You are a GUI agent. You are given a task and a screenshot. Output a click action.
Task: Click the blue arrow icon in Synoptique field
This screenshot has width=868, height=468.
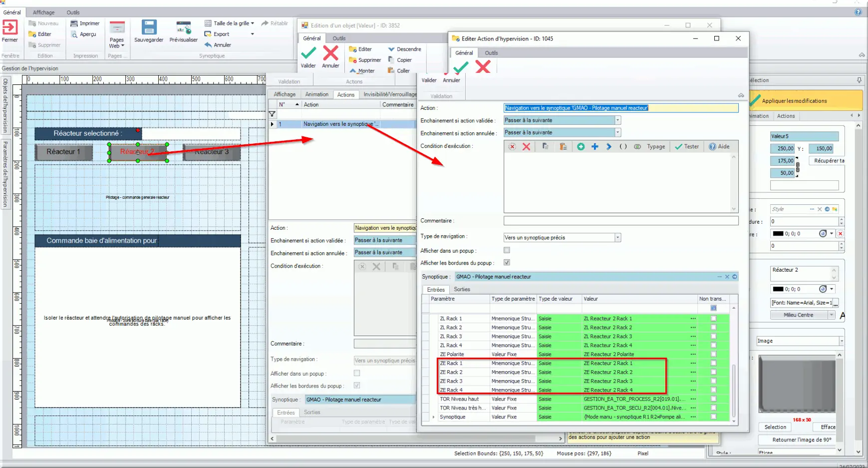(734, 277)
